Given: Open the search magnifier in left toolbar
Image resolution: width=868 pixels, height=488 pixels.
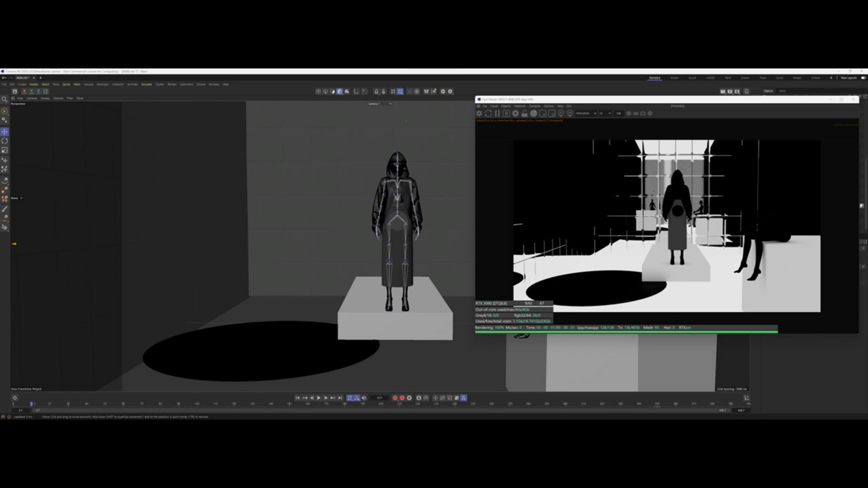Looking at the screenshot, I should pyautogui.click(x=5, y=99).
